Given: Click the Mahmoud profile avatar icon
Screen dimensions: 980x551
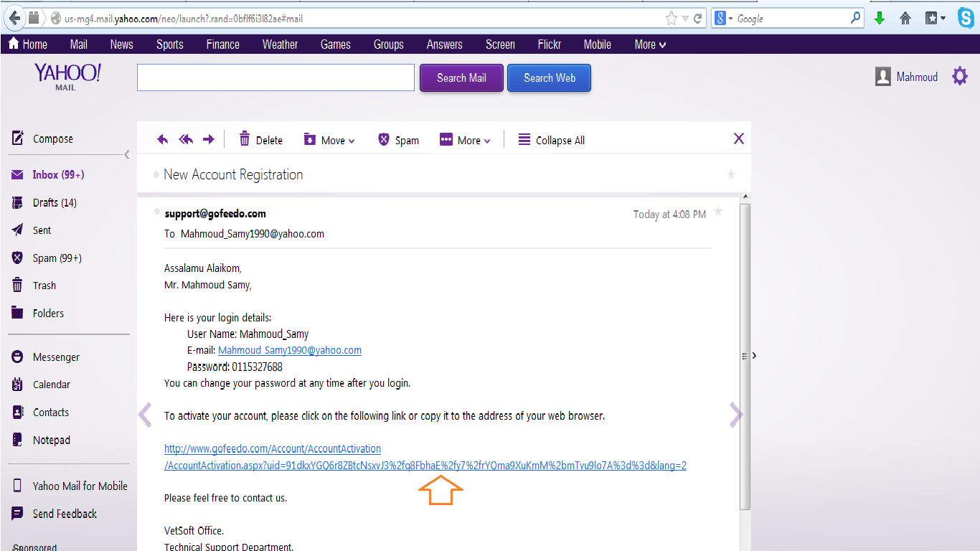Looking at the screenshot, I should [883, 77].
